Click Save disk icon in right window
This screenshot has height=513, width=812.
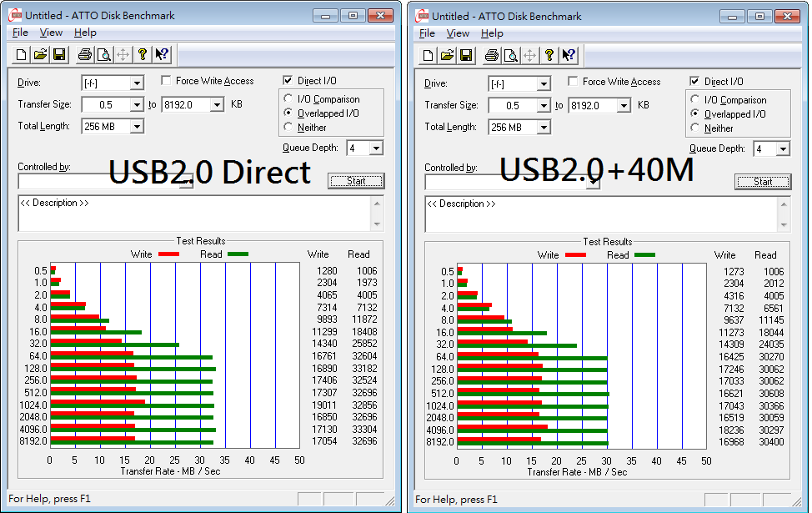pos(466,55)
